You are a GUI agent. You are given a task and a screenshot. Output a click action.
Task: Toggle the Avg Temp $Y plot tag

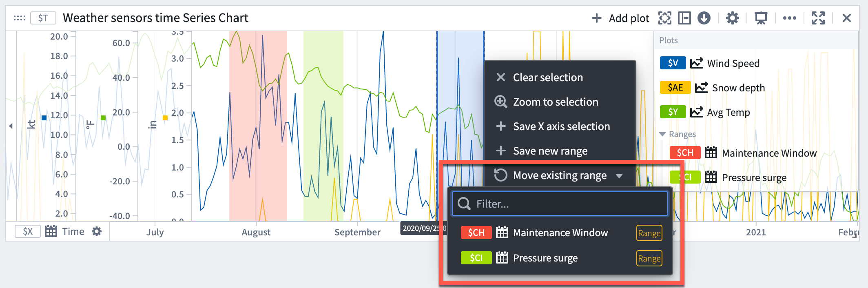point(673,112)
